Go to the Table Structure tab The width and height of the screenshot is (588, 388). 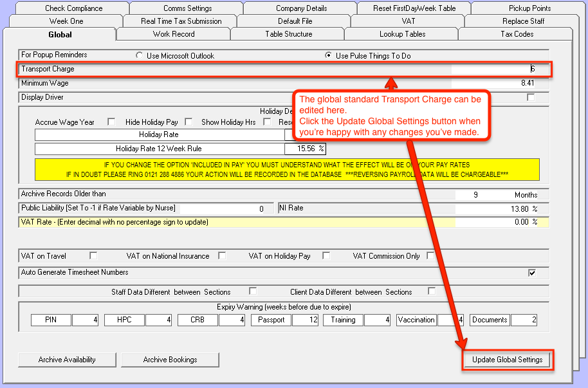click(288, 34)
